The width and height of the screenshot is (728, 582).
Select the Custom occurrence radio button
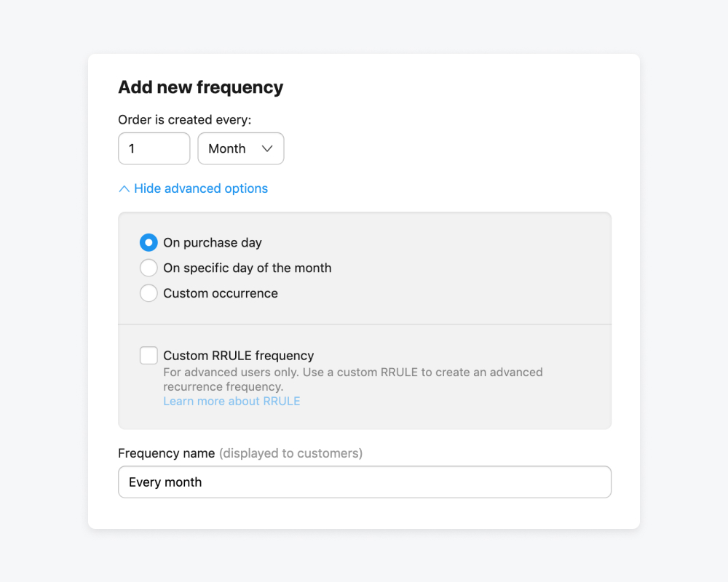click(149, 293)
